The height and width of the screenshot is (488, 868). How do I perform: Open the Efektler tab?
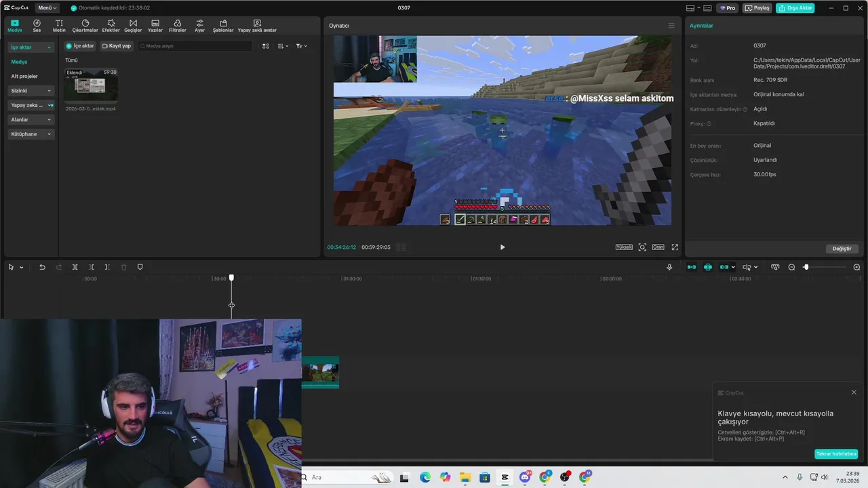[x=111, y=26]
